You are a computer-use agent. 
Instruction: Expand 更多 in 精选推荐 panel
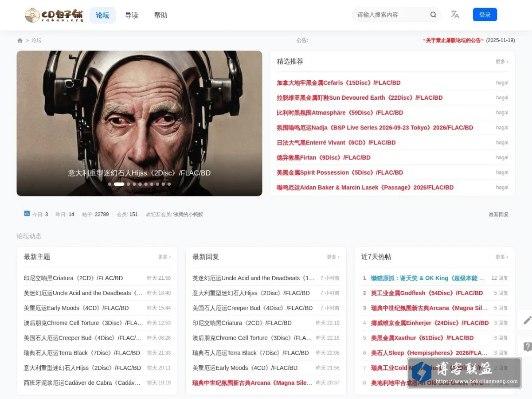tap(502, 62)
